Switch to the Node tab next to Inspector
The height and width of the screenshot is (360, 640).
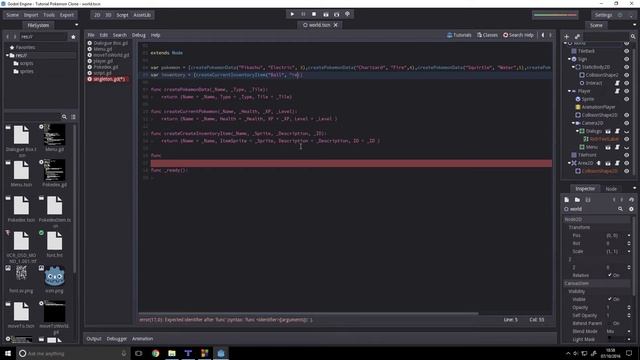click(611, 189)
